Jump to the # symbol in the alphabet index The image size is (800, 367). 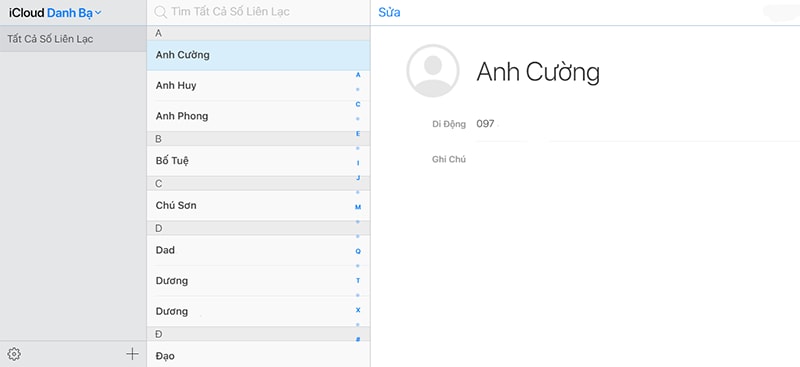click(x=358, y=339)
